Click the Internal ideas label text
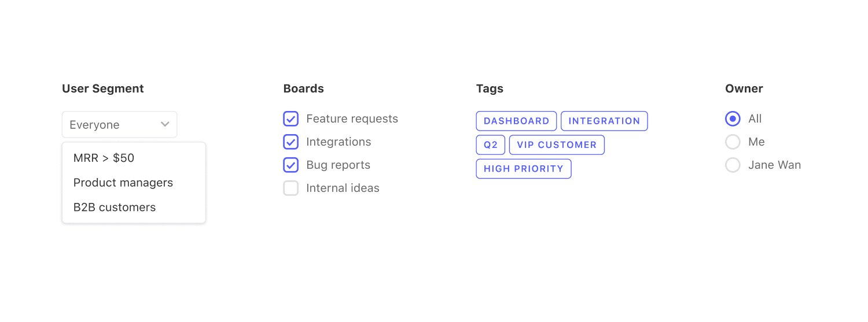This screenshot has height=322, width=868. tap(343, 188)
